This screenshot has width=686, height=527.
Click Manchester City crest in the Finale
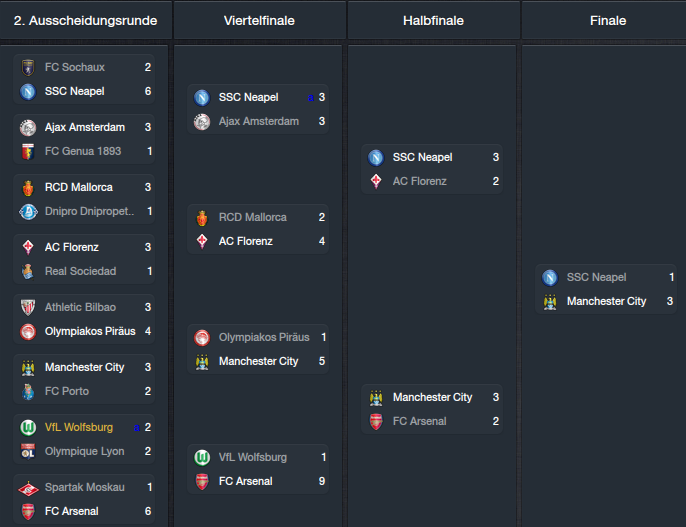pyautogui.click(x=550, y=302)
